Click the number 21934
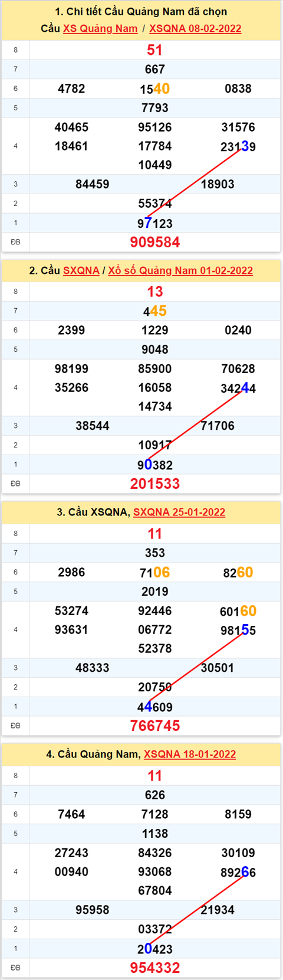The image size is (283, 980). click(218, 910)
